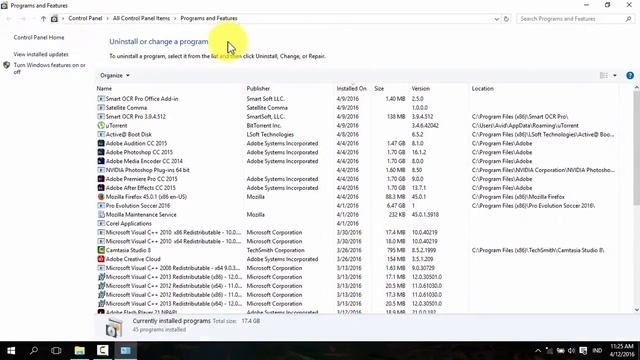Click the Adobe Media Encoder CC 2014 icon

(x=101, y=161)
